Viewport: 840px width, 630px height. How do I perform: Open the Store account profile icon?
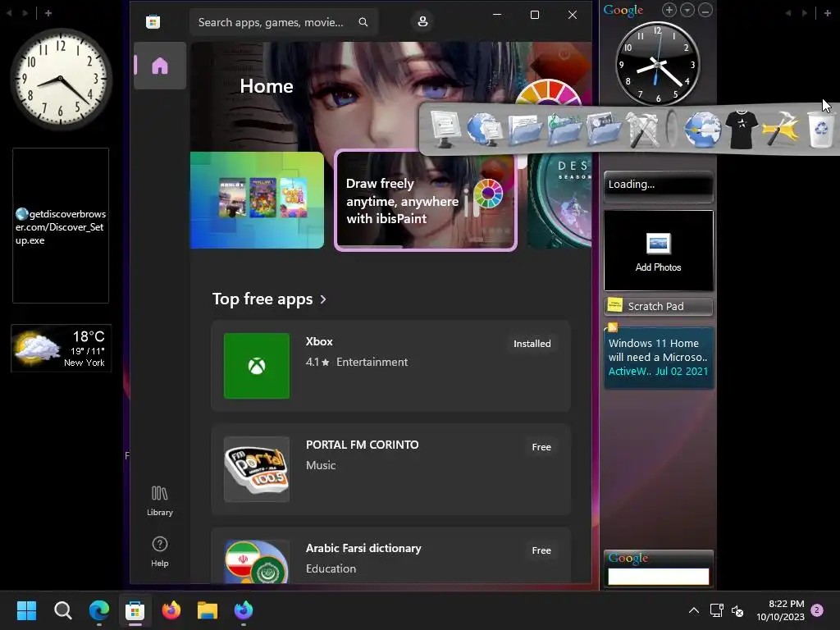pyautogui.click(x=422, y=21)
